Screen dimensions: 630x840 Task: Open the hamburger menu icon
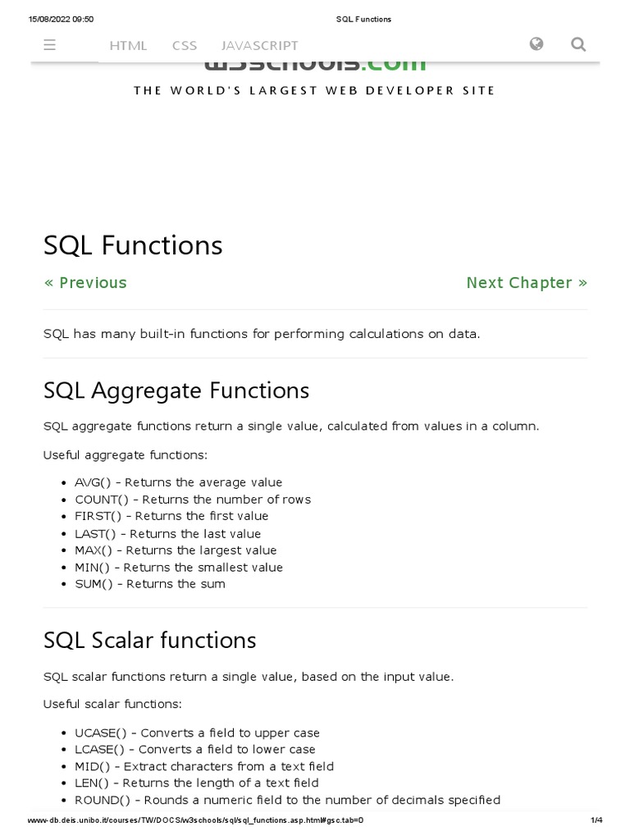(x=50, y=45)
